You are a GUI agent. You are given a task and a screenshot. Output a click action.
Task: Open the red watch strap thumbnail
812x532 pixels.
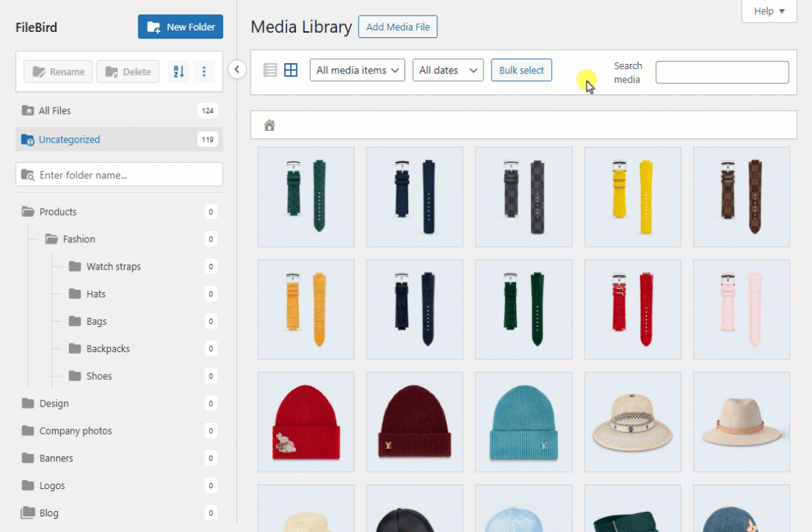tap(633, 310)
